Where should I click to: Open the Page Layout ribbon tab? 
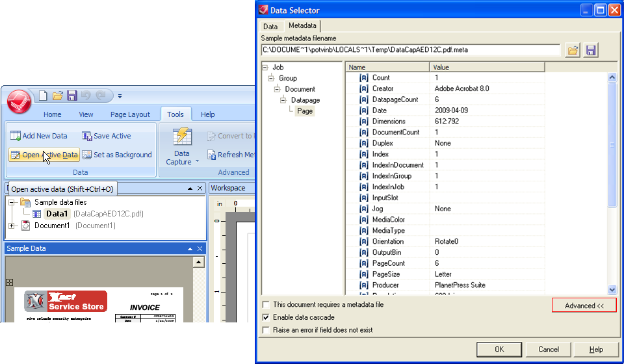(130, 114)
